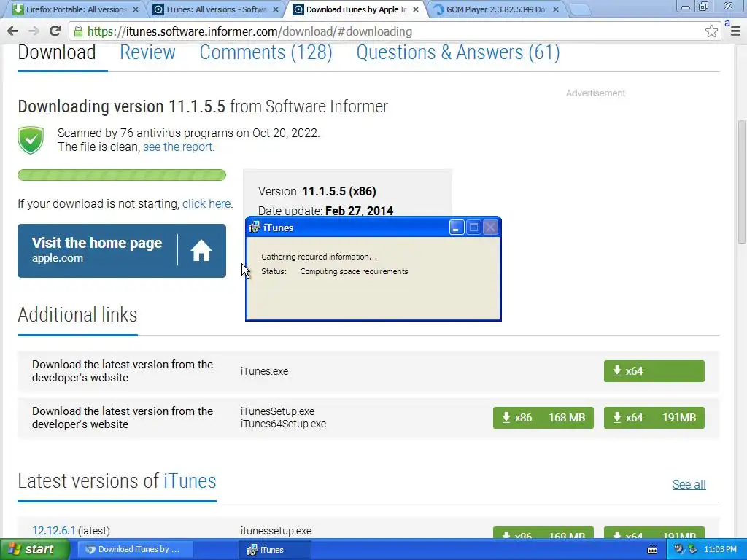
Task: Click the second system tray icon
Action: point(693,550)
